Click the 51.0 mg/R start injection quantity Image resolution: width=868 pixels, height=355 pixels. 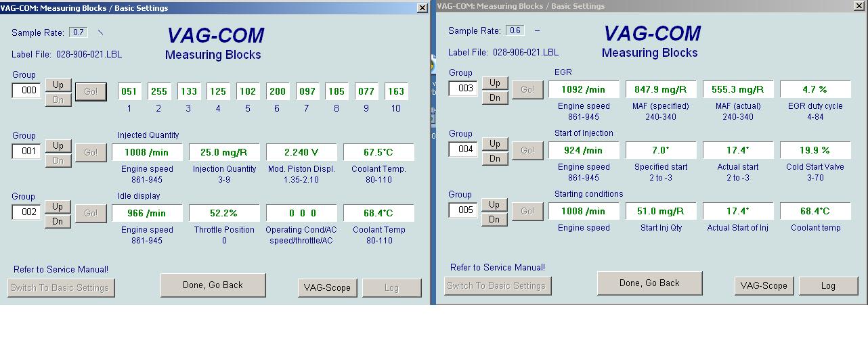tap(661, 211)
